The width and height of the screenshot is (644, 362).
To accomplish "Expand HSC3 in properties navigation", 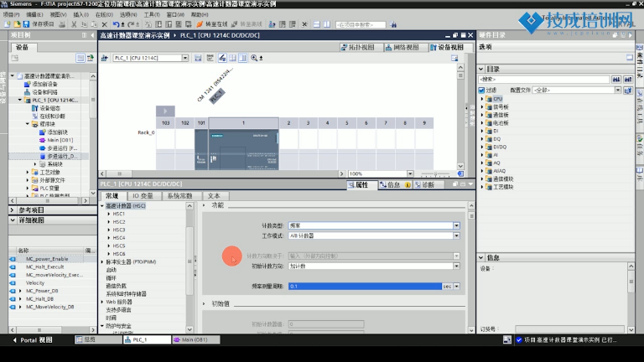I will 109,230.
